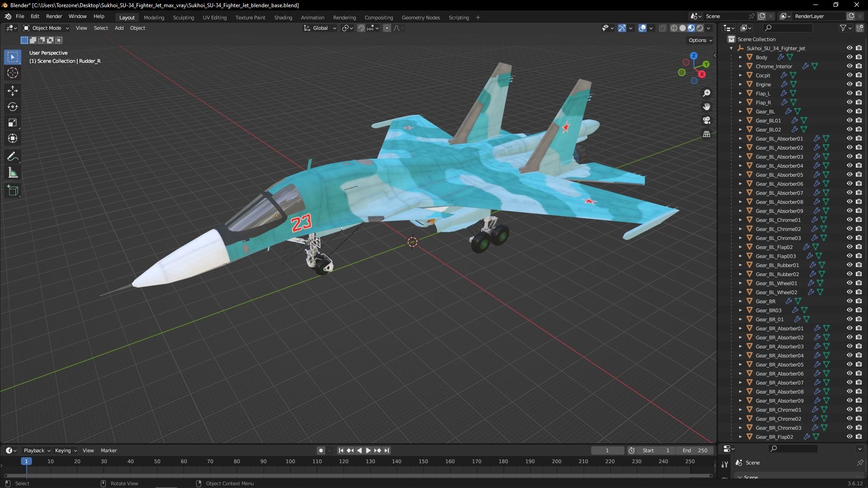Select the Scale tool
Image resolution: width=868 pixels, height=488 pixels.
13,122
